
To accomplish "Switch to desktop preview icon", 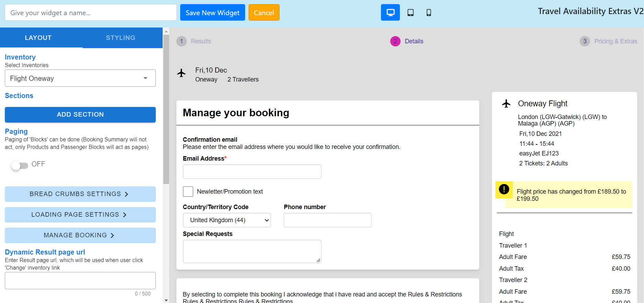I will point(390,12).
